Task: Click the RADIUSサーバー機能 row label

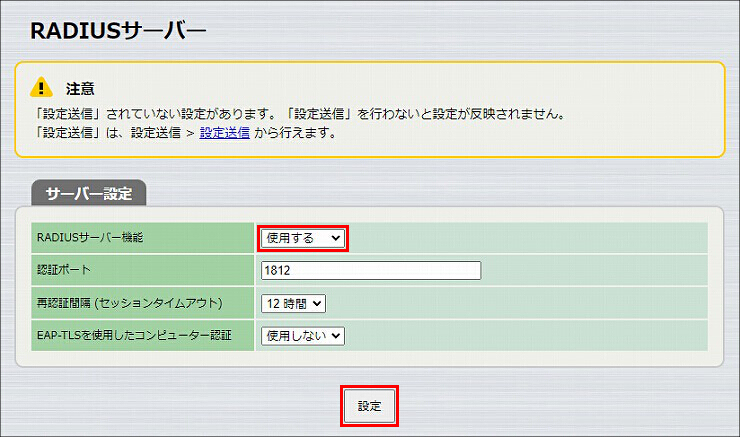Action: 90,237
